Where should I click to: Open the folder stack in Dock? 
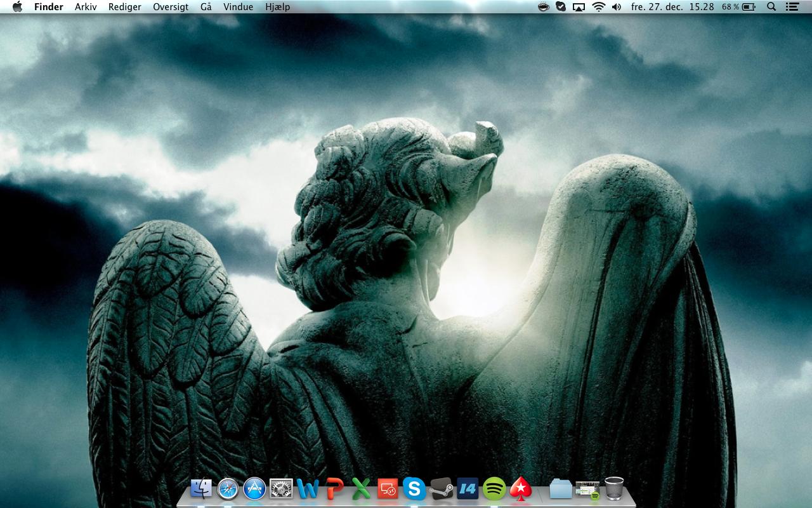561,488
